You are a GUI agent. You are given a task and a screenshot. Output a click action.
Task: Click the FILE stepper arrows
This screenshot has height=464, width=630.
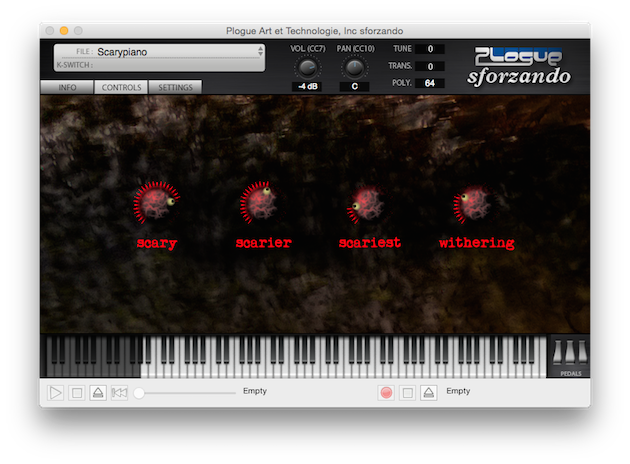tap(260, 51)
